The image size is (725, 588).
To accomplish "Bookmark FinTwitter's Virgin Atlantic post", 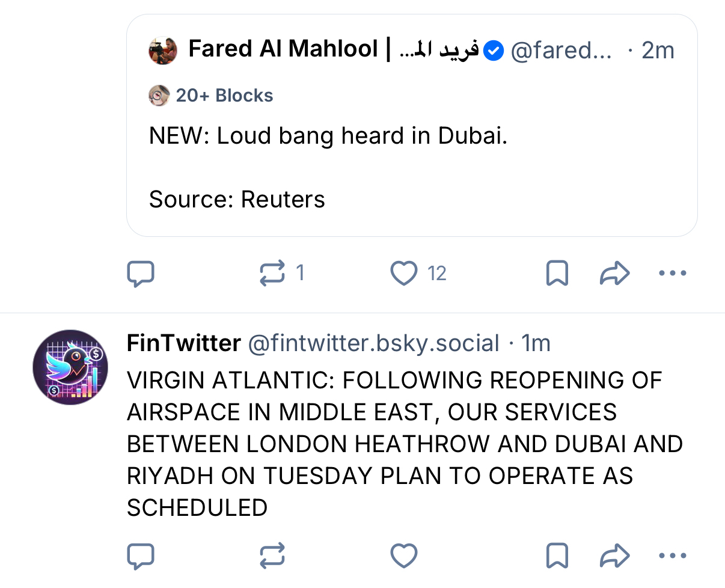I will [557, 556].
